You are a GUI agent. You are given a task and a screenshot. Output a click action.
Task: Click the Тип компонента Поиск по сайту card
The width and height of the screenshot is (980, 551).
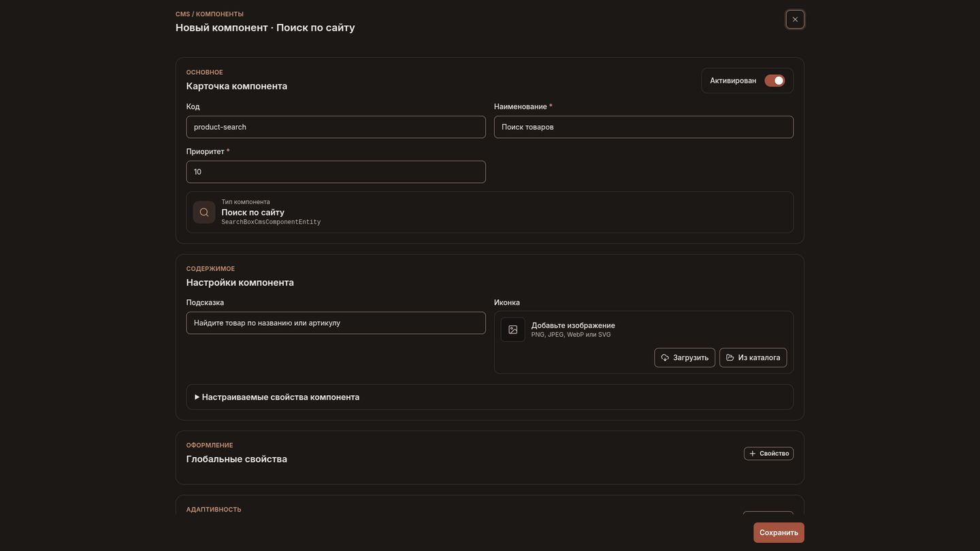pos(490,212)
